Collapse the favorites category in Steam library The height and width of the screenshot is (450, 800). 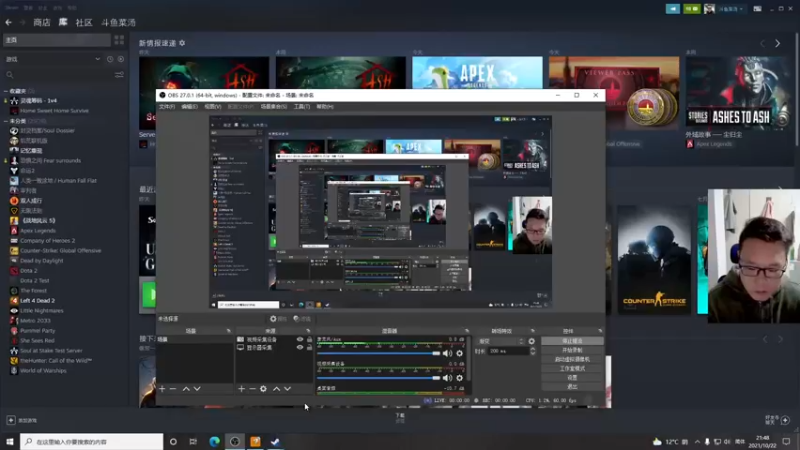point(6,91)
